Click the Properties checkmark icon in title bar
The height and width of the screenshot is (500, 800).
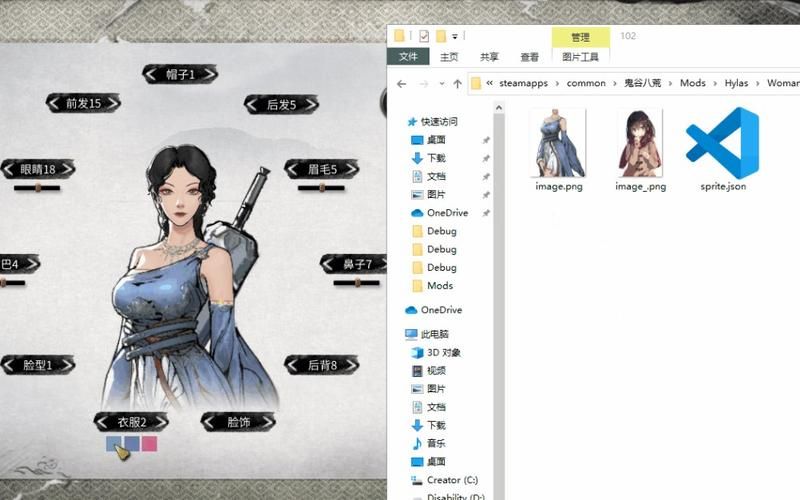(x=424, y=36)
